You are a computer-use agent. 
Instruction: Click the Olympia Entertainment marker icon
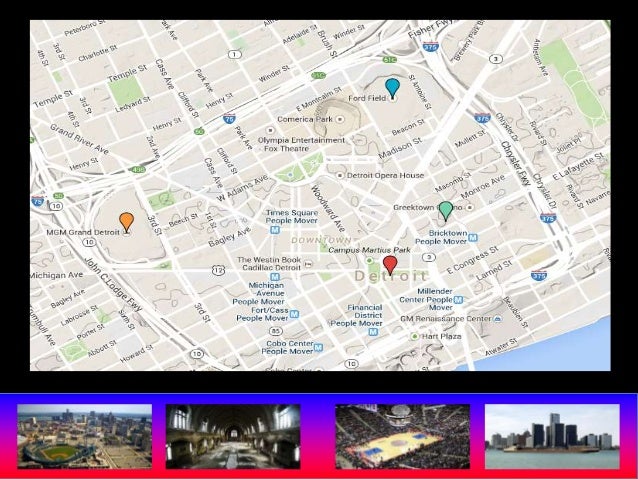coord(270,130)
